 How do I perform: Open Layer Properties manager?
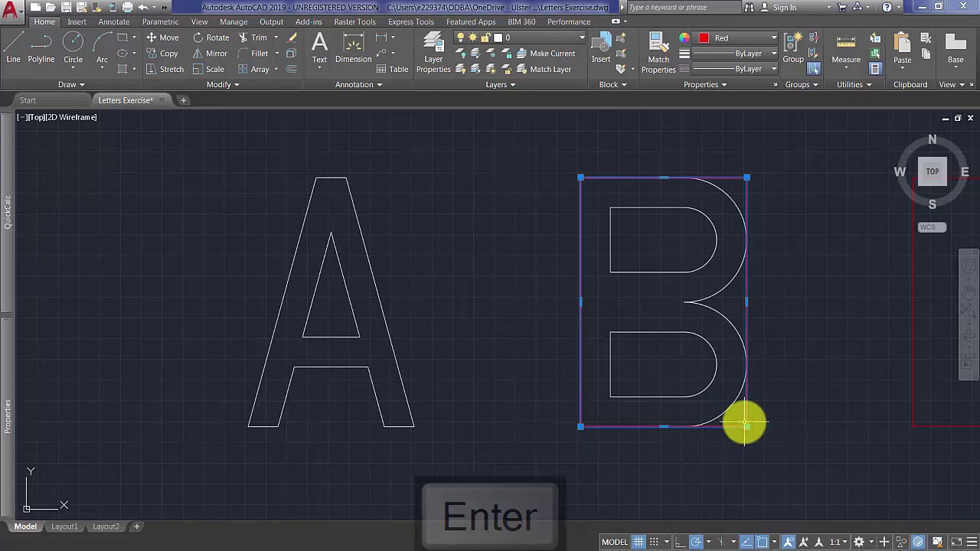pos(433,52)
